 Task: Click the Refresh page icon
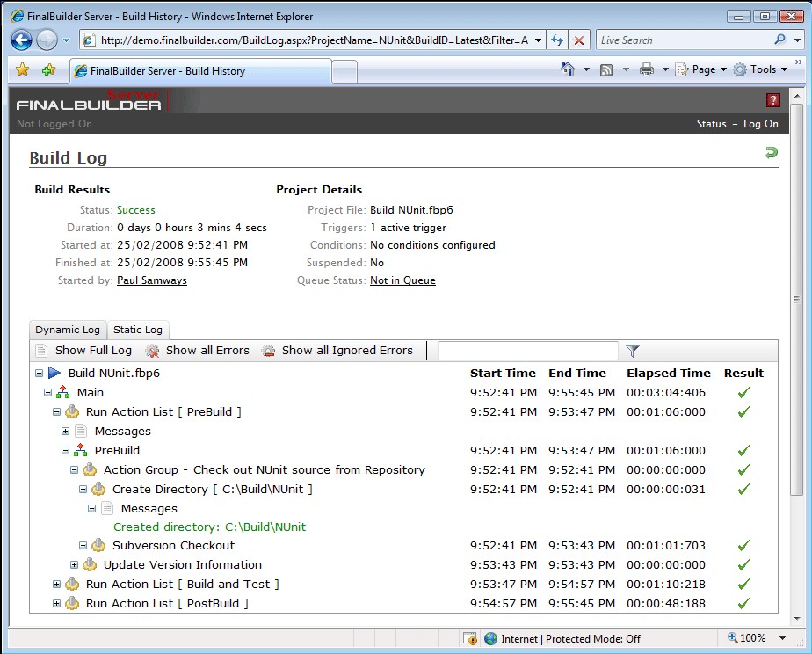coord(557,40)
